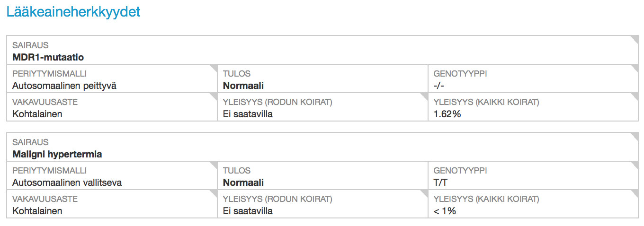Click the Autosomaalinen vallitseva value

click(x=67, y=183)
